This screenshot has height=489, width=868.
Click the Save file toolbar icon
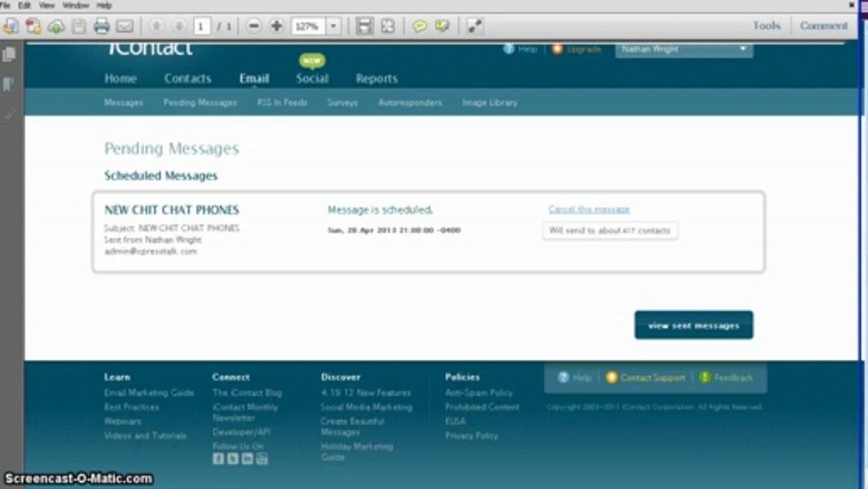pyautogui.click(x=79, y=26)
